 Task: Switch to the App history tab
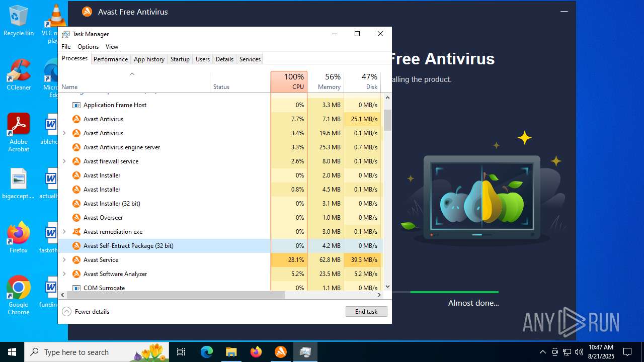tap(149, 59)
